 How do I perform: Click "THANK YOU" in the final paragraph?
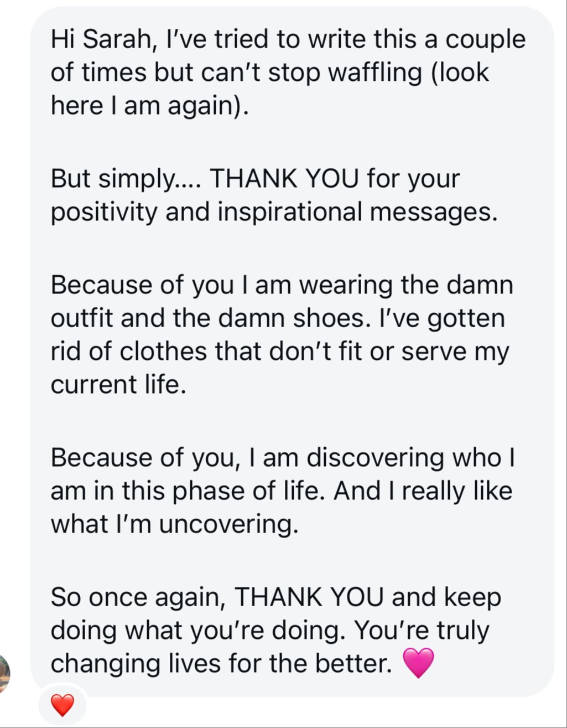pyautogui.click(x=309, y=597)
